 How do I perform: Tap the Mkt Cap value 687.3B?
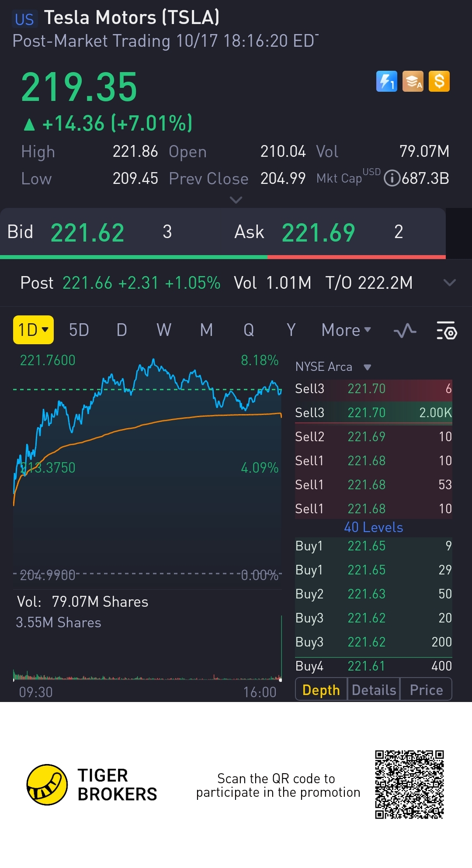(426, 178)
